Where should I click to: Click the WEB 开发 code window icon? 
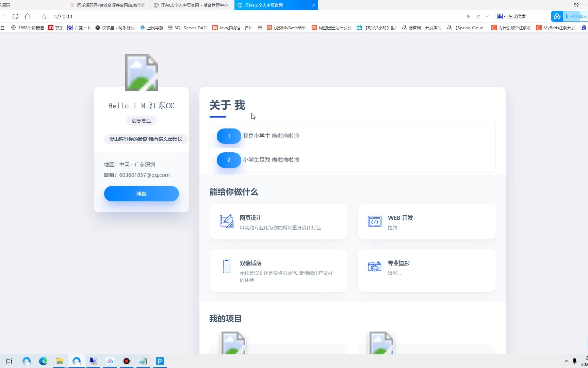375,221
